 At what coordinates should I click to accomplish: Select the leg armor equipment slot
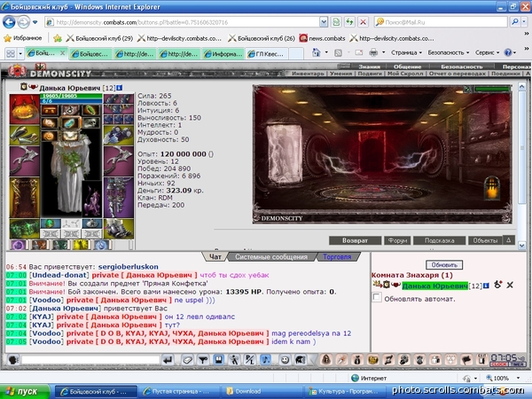pyautogui.click(x=119, y=197)
